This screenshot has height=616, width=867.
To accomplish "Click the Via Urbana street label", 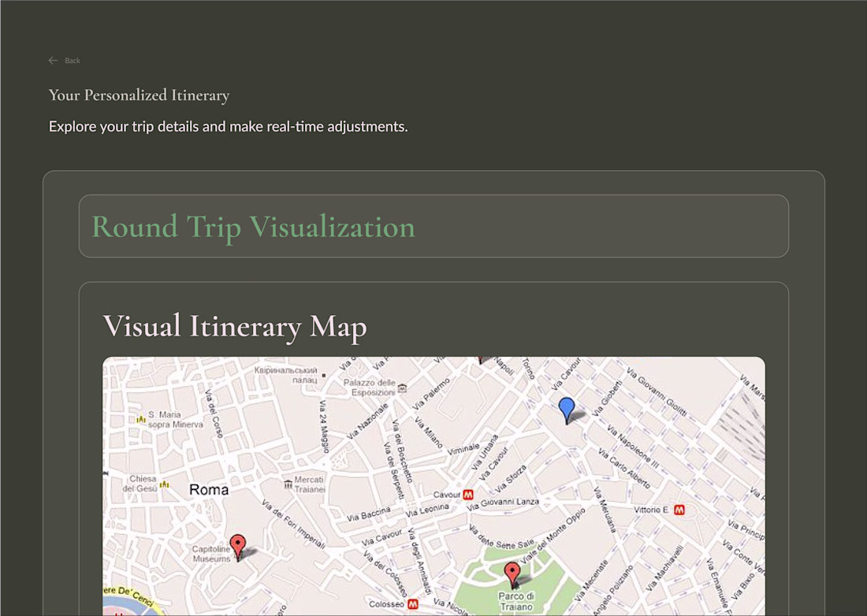I will click(485, 452).
